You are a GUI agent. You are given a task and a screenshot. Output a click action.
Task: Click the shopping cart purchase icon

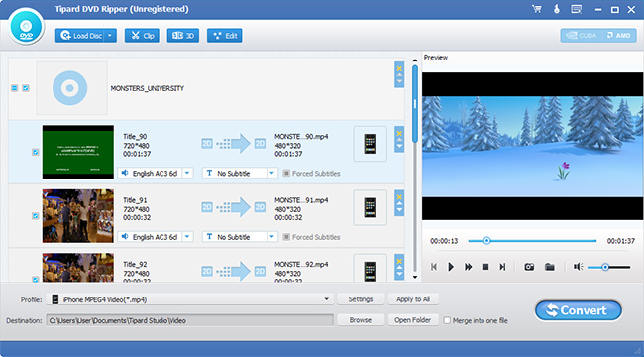point(537,9)
